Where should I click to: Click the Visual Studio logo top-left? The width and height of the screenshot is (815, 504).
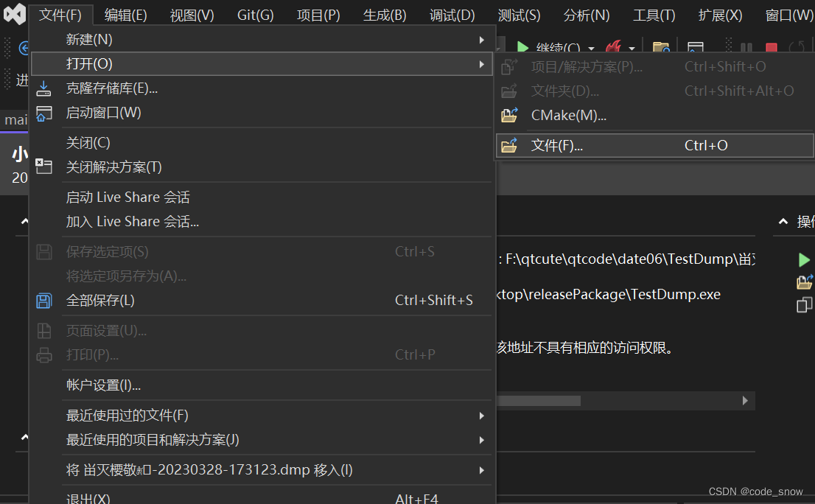[13, 13]
